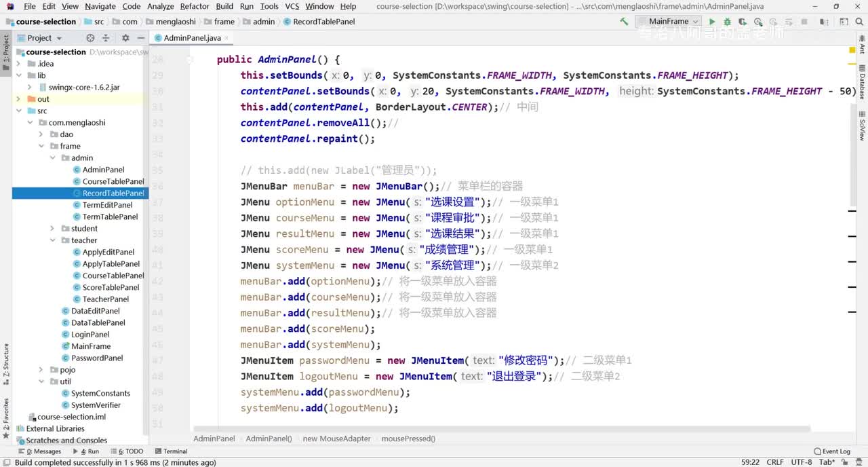The height and width of the screenshot is (467, 868).
Task: Click new MouseAdapter in editor breadcrumbs
Action: (336, 438)
